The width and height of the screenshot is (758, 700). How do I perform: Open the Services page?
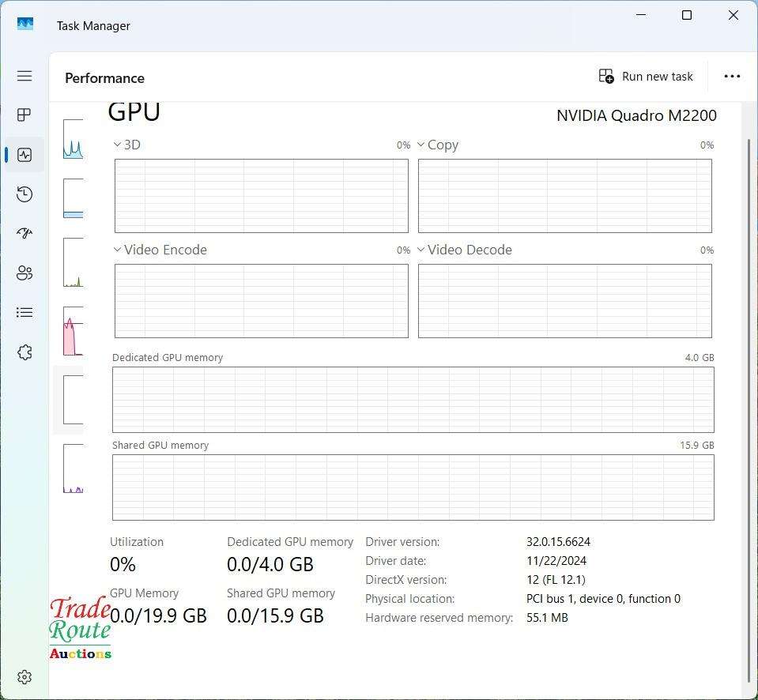coord(24,352)
